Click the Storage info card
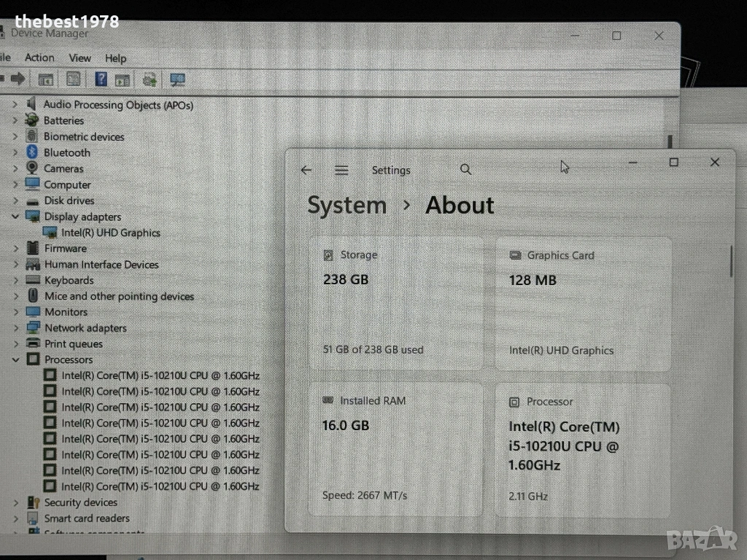 [396, 303]
